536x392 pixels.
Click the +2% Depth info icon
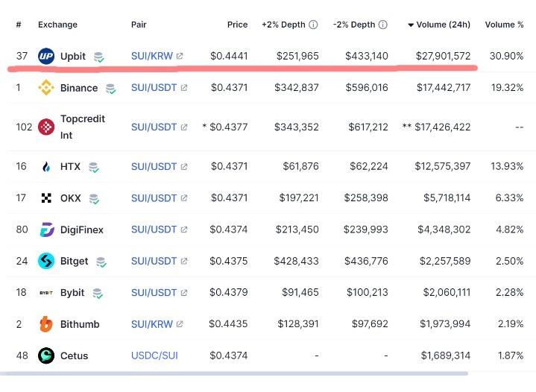(313, 25)
